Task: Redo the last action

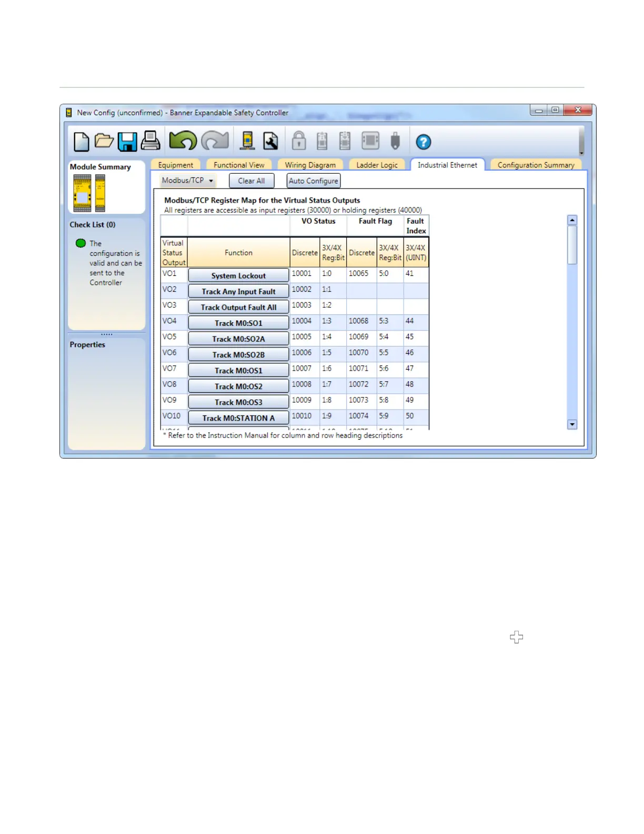Action: click(x=215, y=141)
